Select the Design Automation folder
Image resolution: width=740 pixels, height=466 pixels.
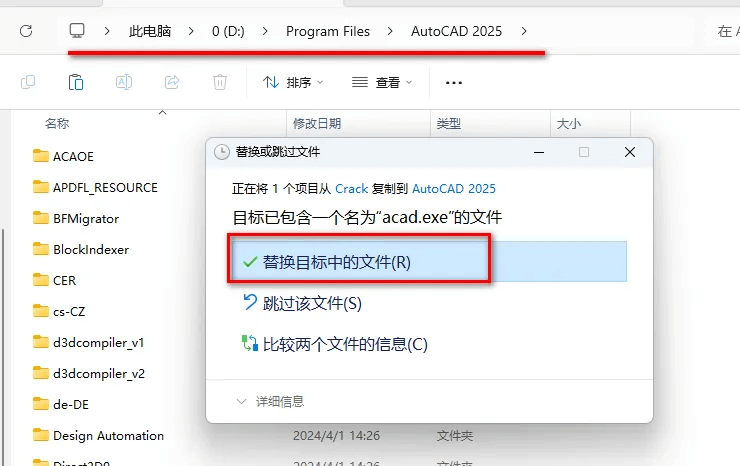(99, 435)
